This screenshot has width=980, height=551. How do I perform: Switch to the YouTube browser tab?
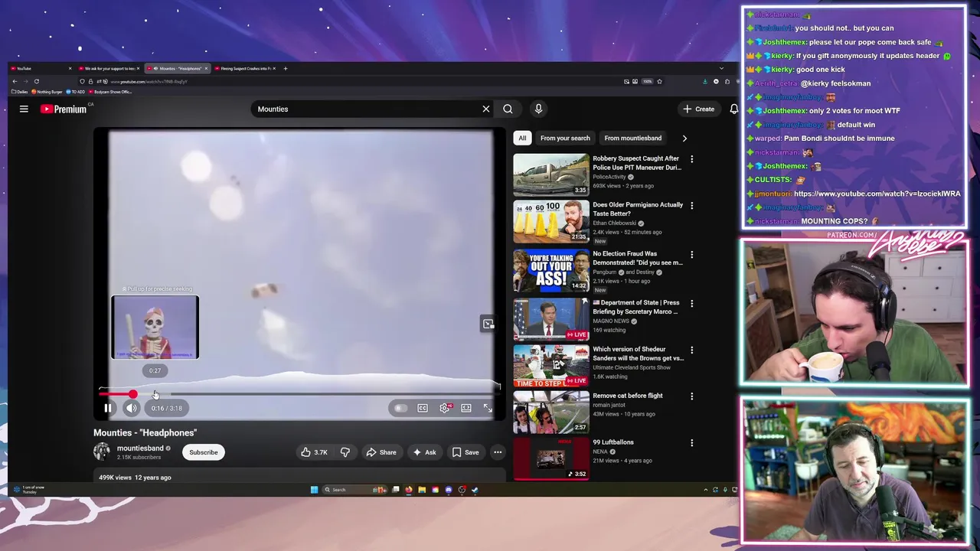(x=40, y=68)
